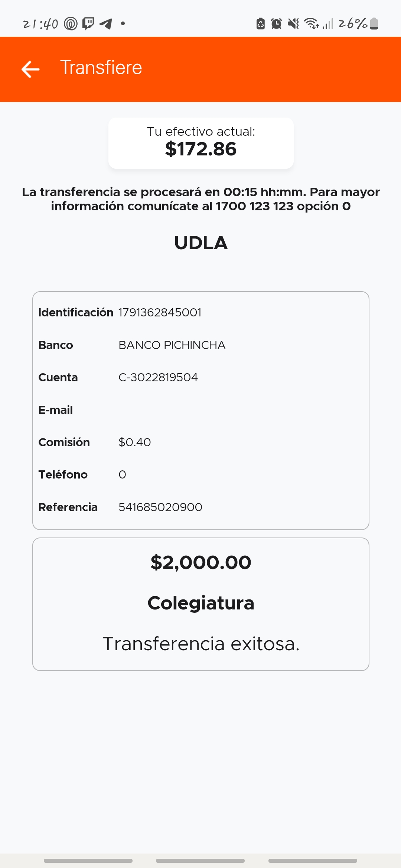
Task: Tap the $2,000.00 transfer amount
Action: [x=201, y=562]
